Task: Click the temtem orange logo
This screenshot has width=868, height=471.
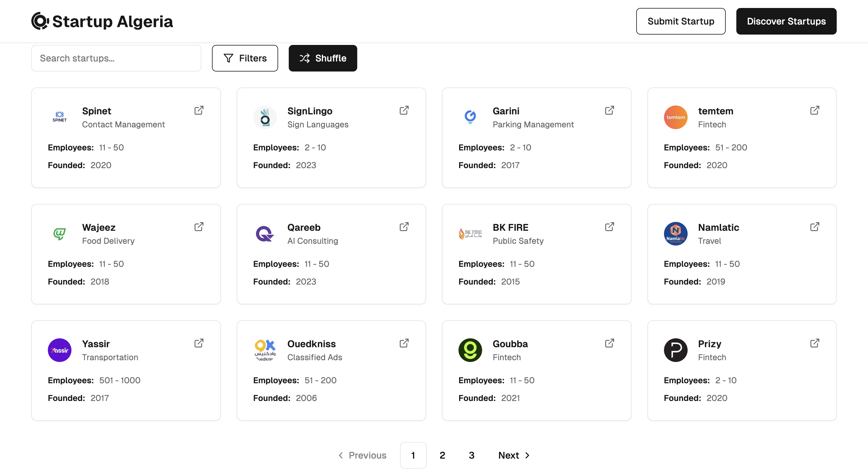Action: [x=676, y=117]
